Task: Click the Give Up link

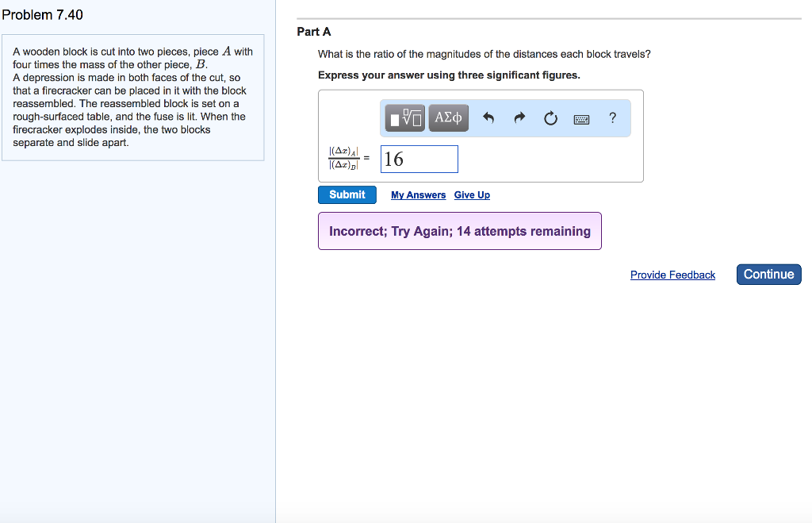Action: click(x=472, y=195)
